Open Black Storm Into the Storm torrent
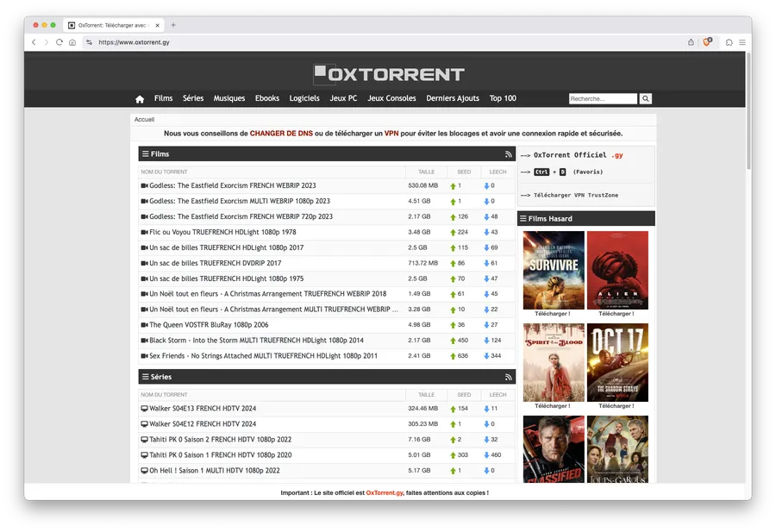Image resolution: width=776 pixels, height=532 pixels. [256, 341]
